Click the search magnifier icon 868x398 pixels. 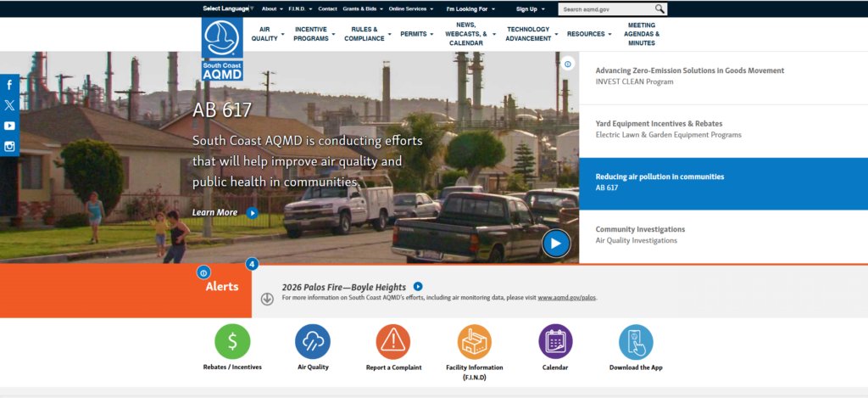click(x=659, y=8)
